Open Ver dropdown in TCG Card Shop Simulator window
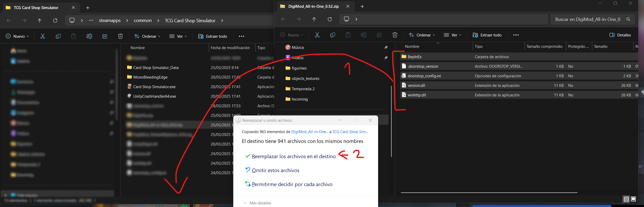The width and height of the screenshot is (644, 207). pyautogui.click(x=178, y=36)
